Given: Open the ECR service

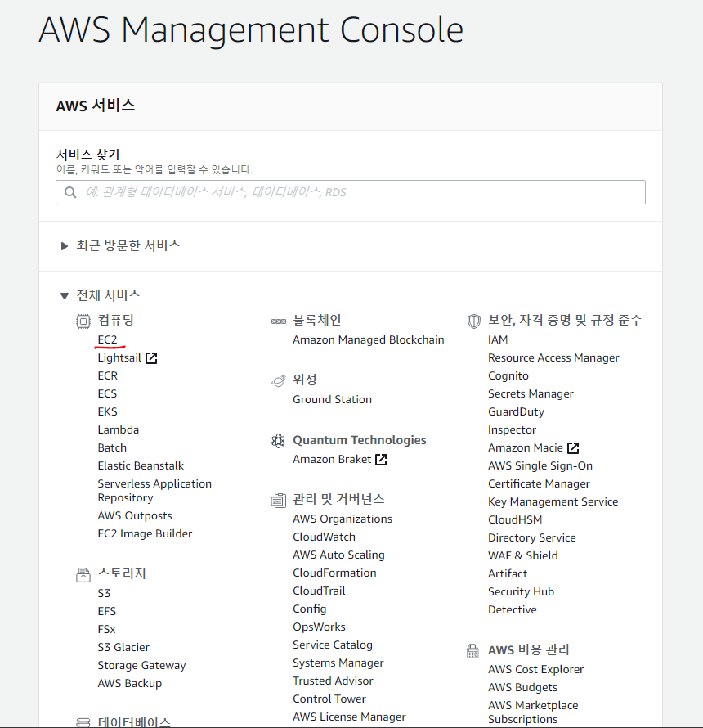Looking at the screenshot, I should point(108,375).
